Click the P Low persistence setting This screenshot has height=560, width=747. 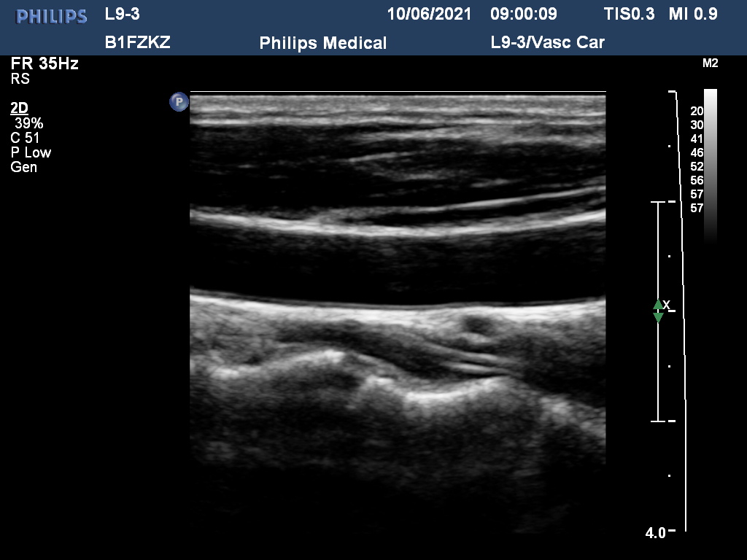(x=31, y=153)
